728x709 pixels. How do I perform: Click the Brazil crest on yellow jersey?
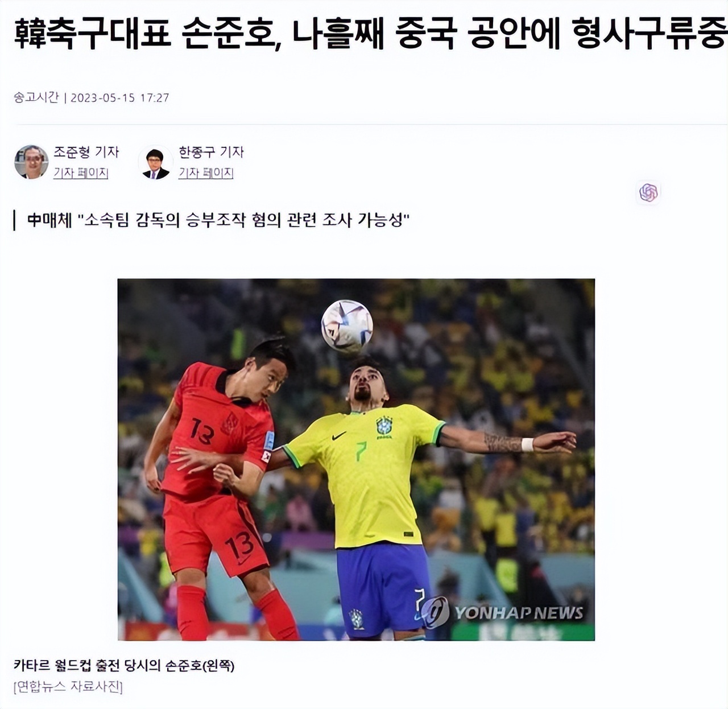coord(384,427)
